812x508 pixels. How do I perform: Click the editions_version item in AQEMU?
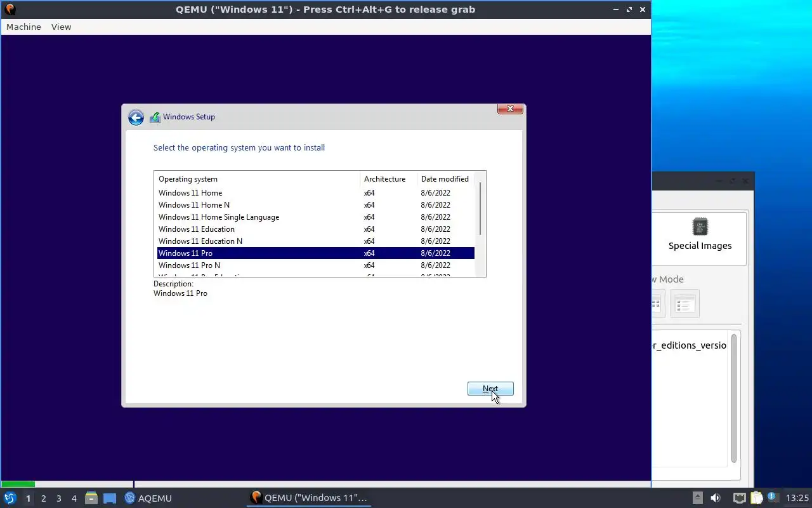point(690,345)
